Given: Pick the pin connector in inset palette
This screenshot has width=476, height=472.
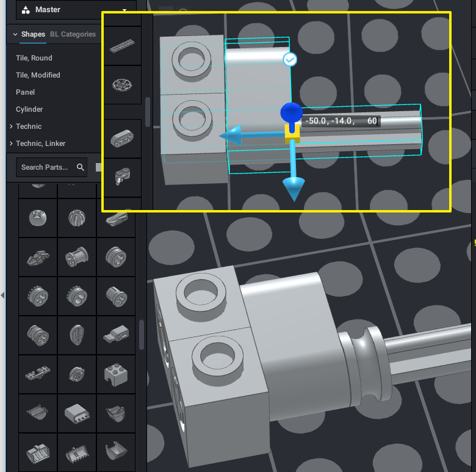Looking at the screenshot, I should [122, 177].
